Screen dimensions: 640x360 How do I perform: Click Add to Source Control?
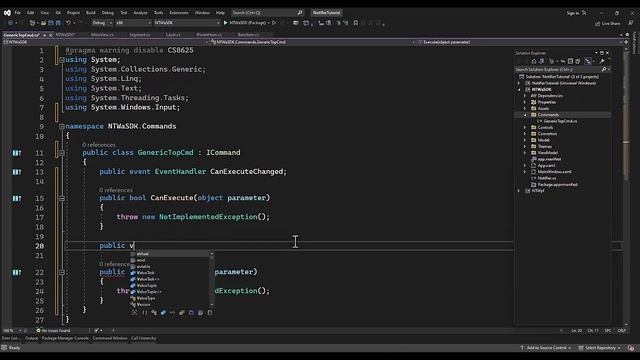point(545,348)
